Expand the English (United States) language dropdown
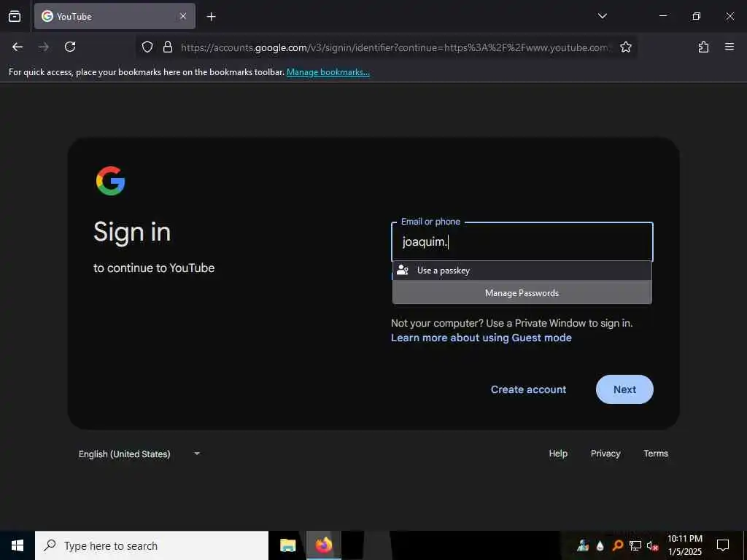The image size is (747, 560). point(139,454)
